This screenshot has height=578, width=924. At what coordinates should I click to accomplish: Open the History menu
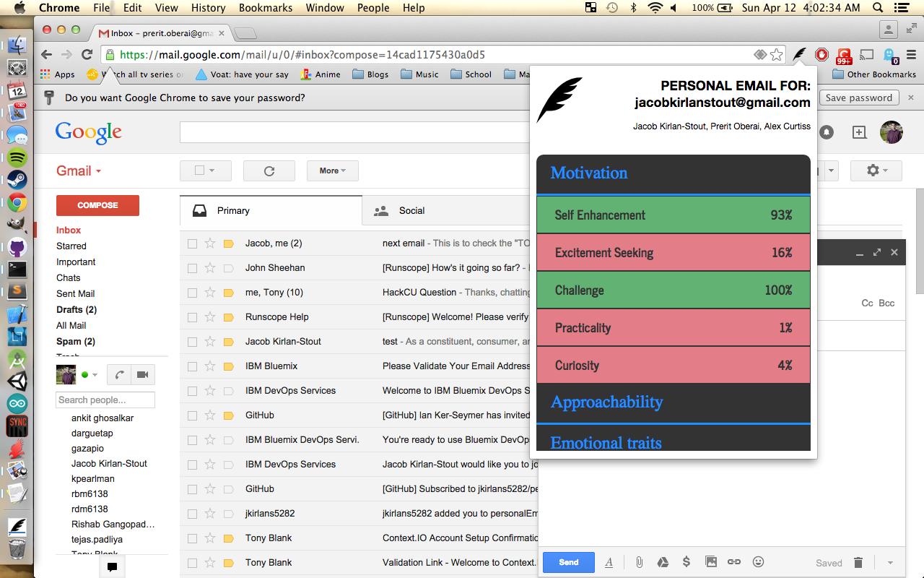click(209, 8)
